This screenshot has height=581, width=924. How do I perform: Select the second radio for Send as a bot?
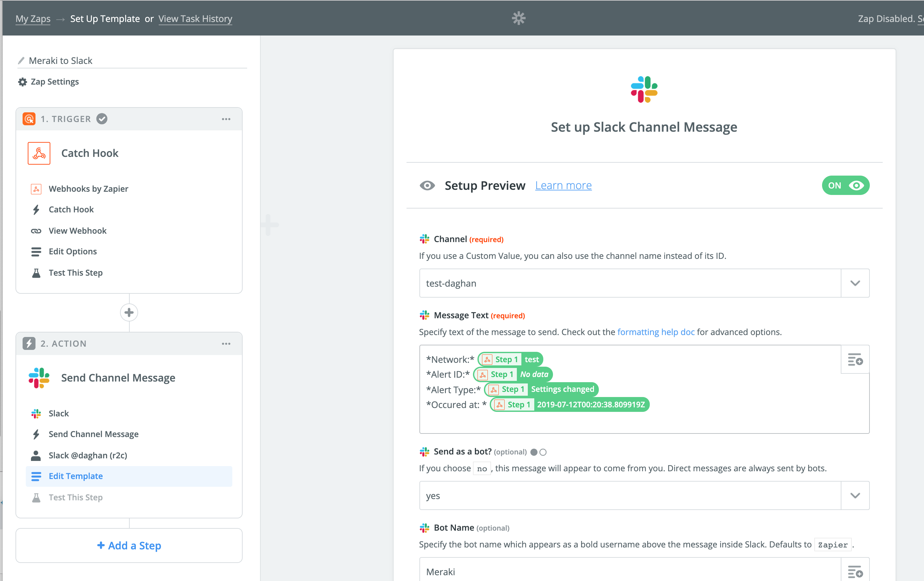[x=543, y=452]
